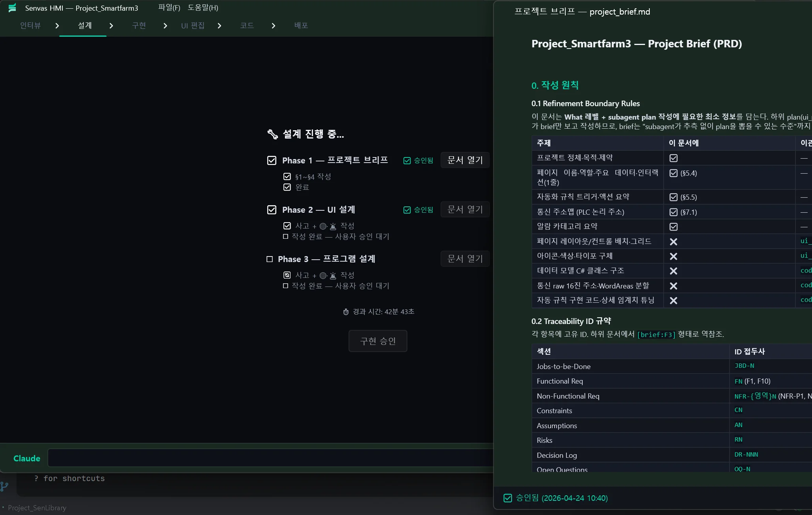Click the chevron after the 코드 step
This screenshot has height=515, width=812.
(274, 26)
